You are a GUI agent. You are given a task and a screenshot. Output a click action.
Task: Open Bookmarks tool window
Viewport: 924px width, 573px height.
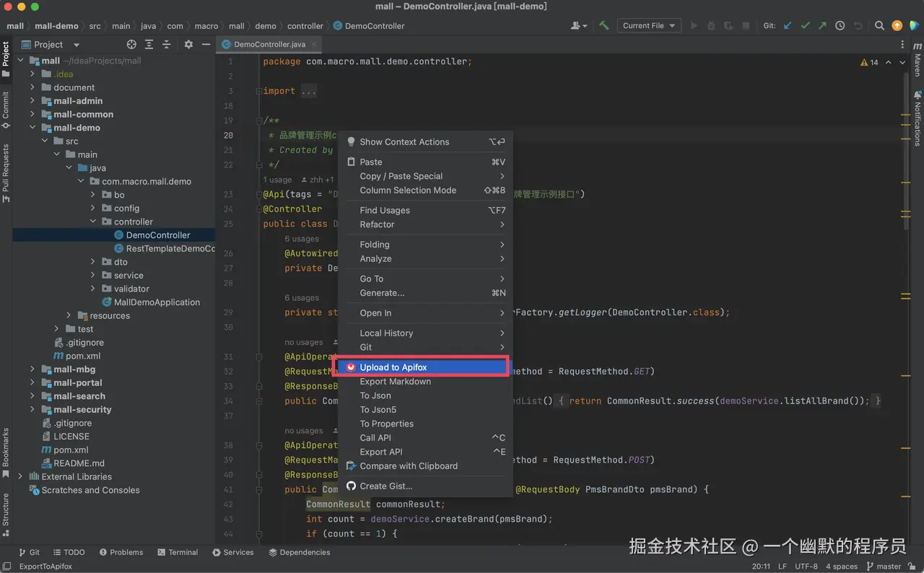(x=6, y=452)
